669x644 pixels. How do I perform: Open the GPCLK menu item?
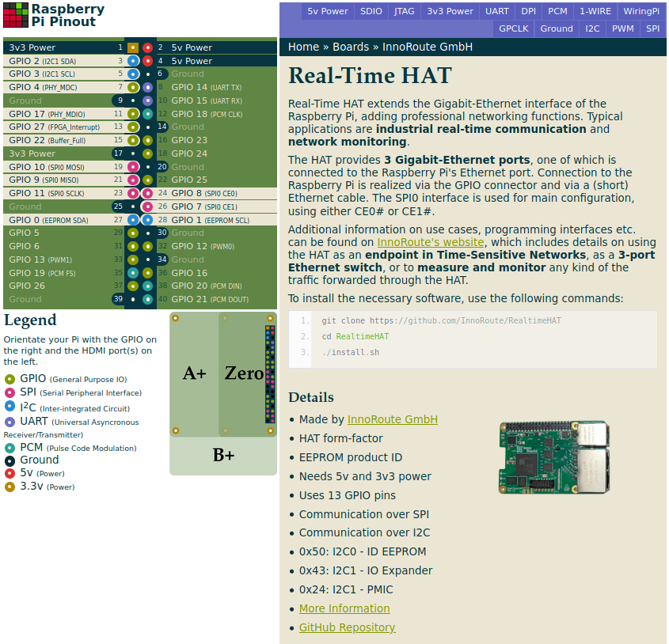514,28
